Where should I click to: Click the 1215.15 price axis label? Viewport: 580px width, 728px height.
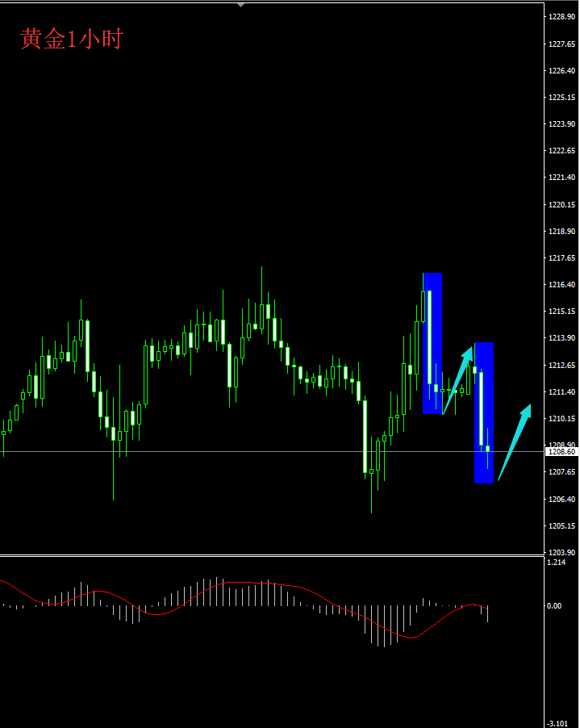pyautogui.click(x=562, y=311)
